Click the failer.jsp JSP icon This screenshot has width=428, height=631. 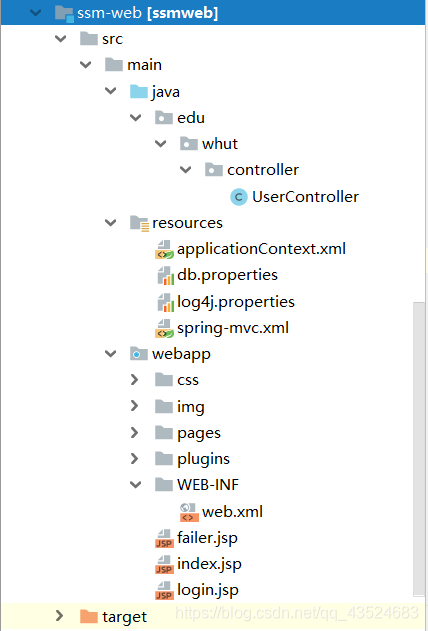[x=165, y=538]
